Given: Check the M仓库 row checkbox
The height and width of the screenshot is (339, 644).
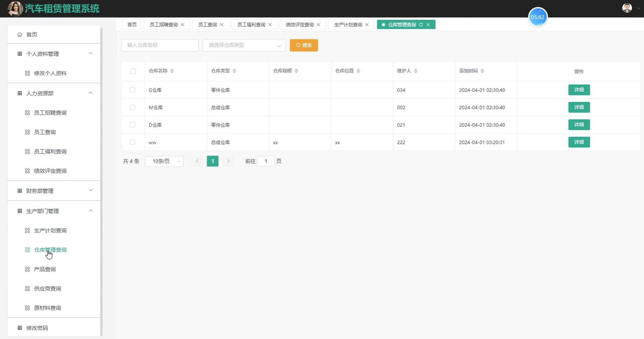Looking at the screenshot, I should point(132,107).
